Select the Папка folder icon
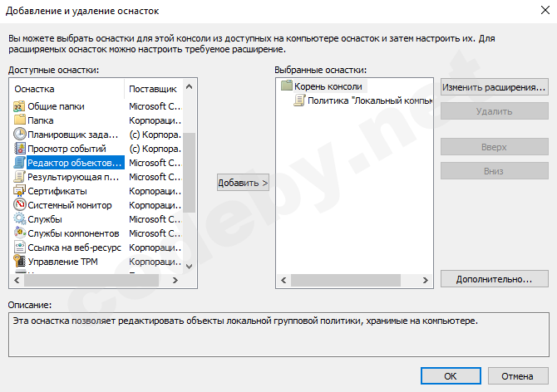This screenshot has width=557, height=392. [19, 120]
